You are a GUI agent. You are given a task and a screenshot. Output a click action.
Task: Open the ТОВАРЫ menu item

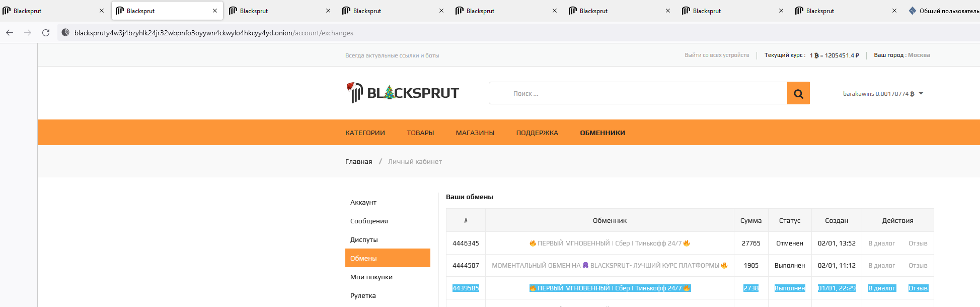click(420, 133)
